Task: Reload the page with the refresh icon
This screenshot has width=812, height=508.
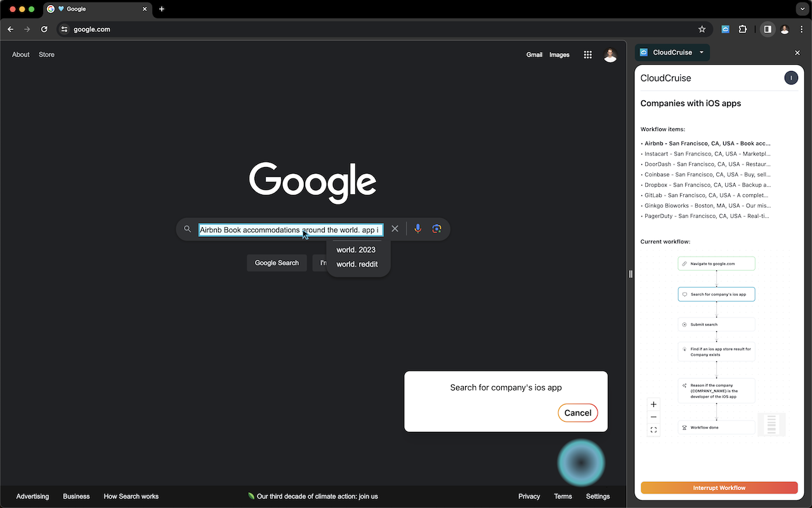Action: click(44, 29)
